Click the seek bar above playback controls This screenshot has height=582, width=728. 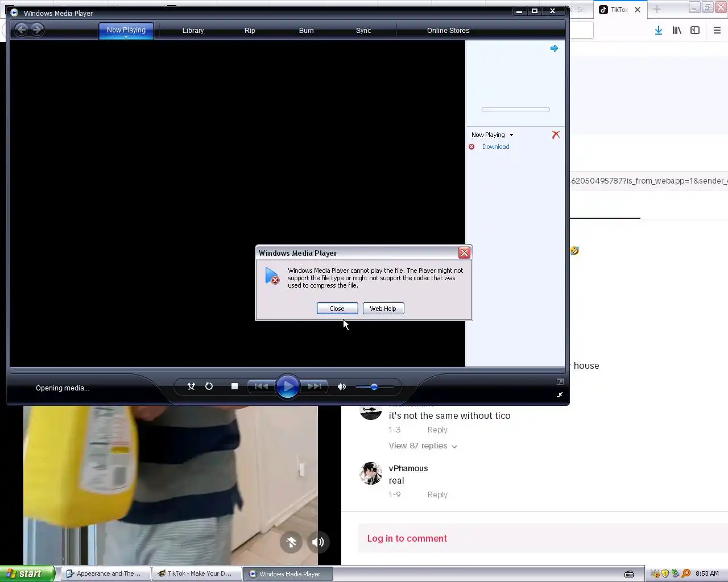point(288,370)
